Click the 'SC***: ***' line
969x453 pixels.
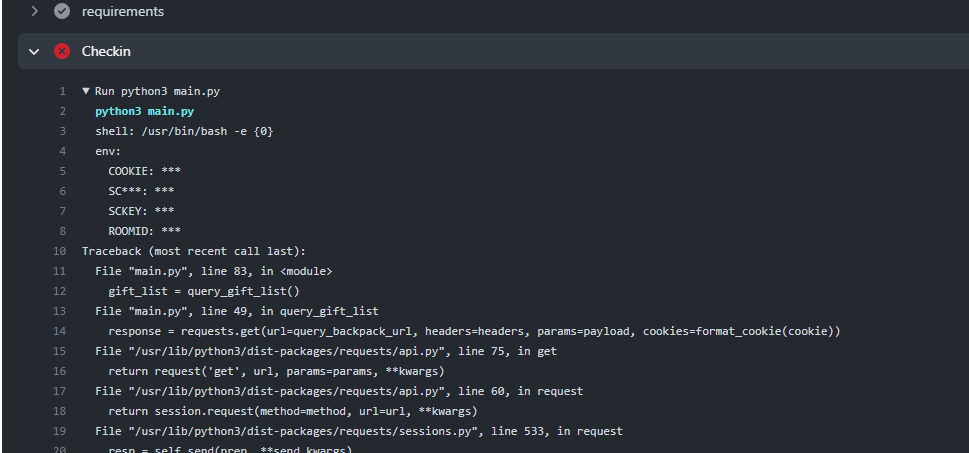[142, 192]
